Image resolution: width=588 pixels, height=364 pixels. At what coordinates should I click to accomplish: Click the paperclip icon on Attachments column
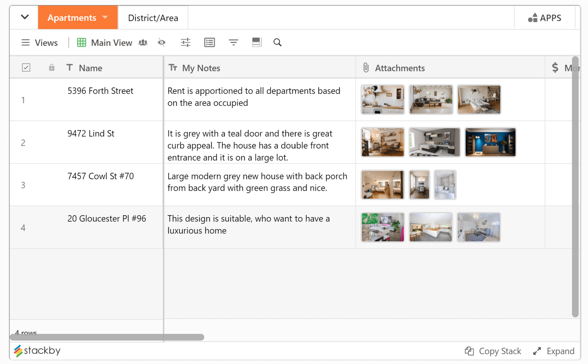(x=366, y=68)
